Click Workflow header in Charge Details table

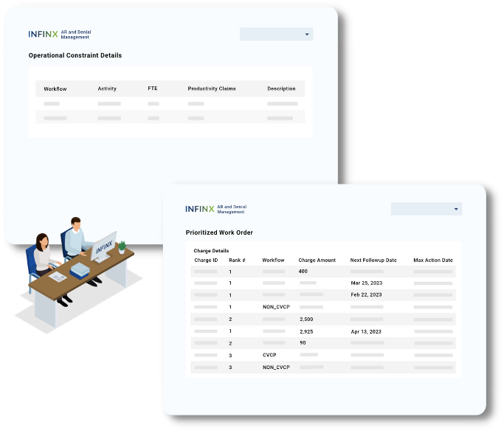[x=273, y=260]
